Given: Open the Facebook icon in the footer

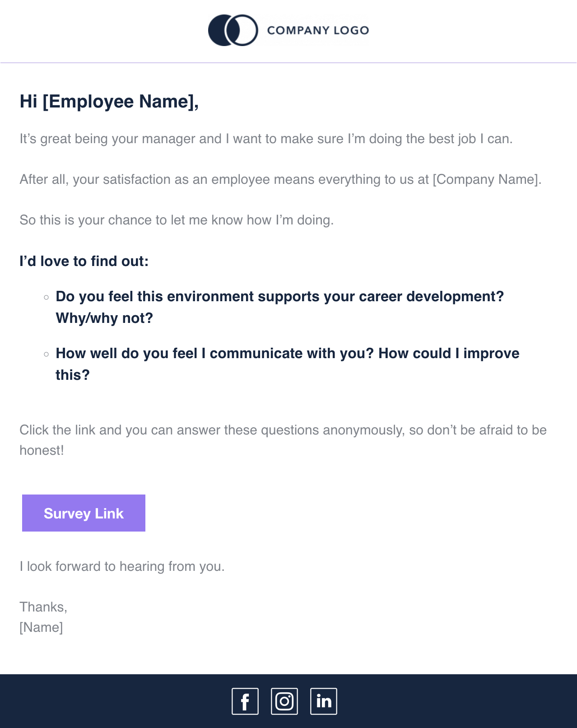Looking at the screenshot, I should [245, 701].
